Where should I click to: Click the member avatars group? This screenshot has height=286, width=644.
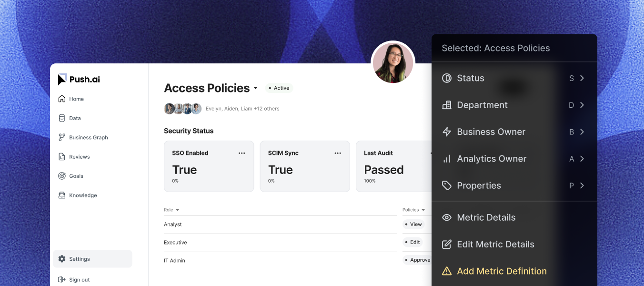click(x=183, y=109)
